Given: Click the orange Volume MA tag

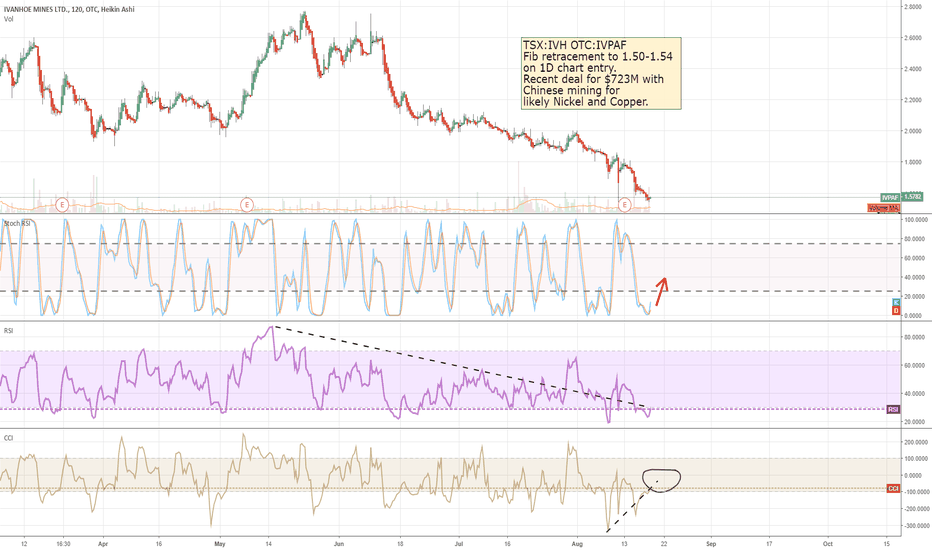Looking at the screenshot, I should [884, 208].
